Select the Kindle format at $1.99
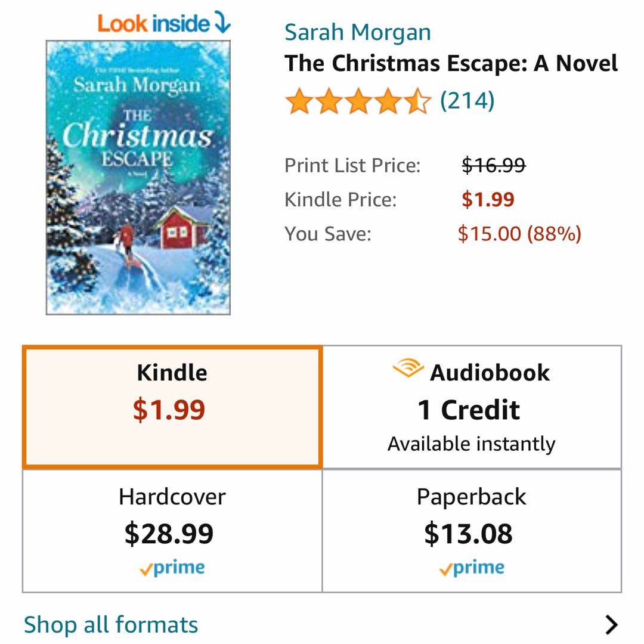Viewport: 644px width, 644px height. point(172,407)
